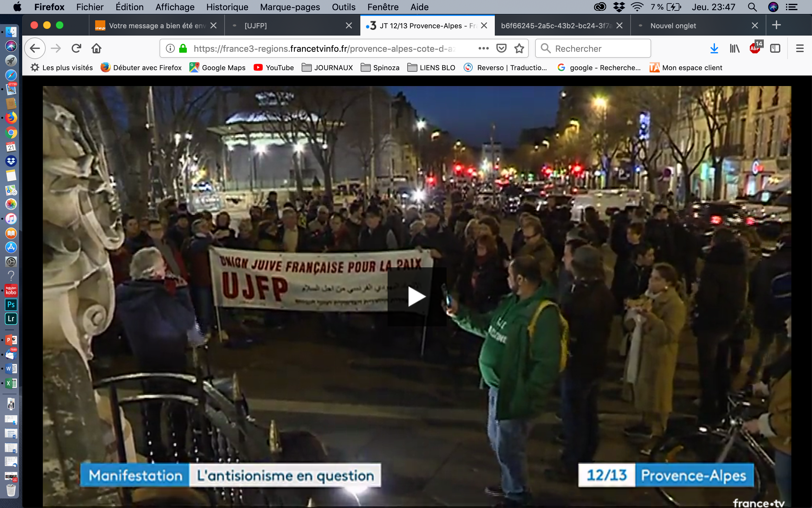Click the Rechercher search box

point(593,48)
